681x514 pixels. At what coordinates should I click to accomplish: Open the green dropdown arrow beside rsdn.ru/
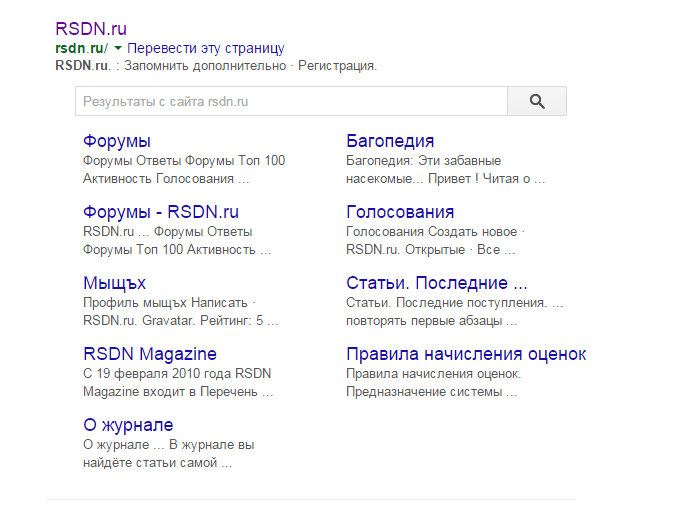click(x=118, y=48)
